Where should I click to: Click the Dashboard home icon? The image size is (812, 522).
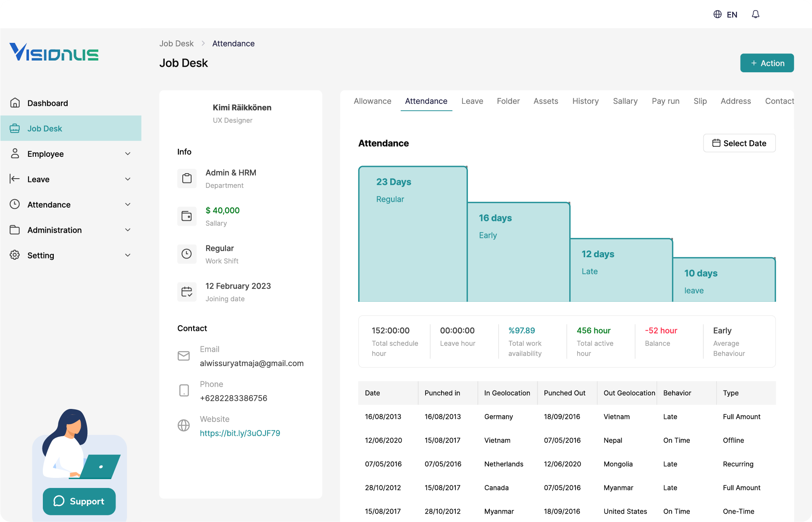coord(15,103)
